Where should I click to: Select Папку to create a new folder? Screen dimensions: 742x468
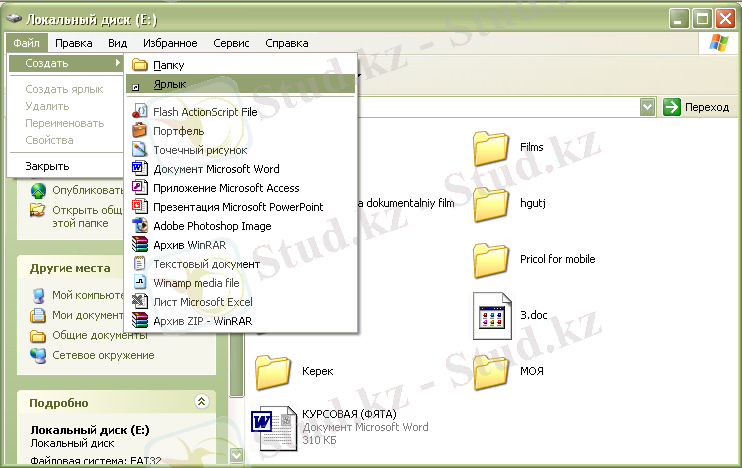pos(168,65)
